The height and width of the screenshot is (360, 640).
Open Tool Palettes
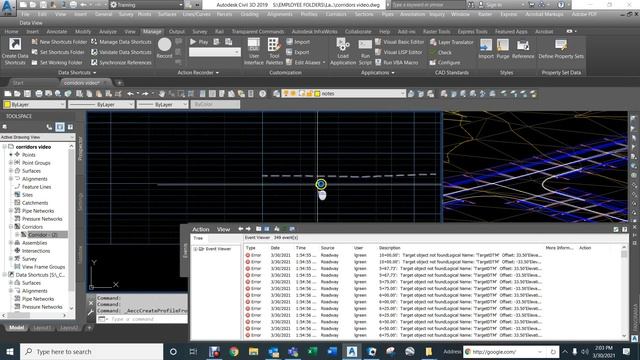(x=274, y=51)
